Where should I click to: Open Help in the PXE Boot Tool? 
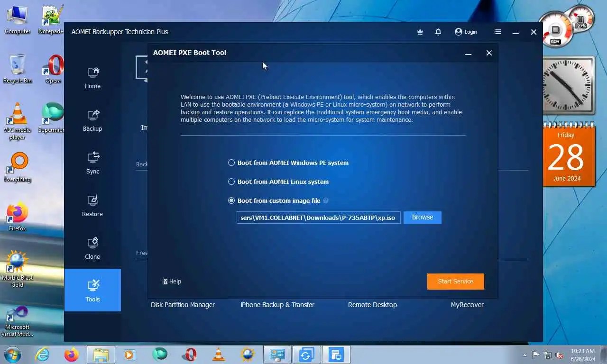pyautogui.click(x=172, y=281)
